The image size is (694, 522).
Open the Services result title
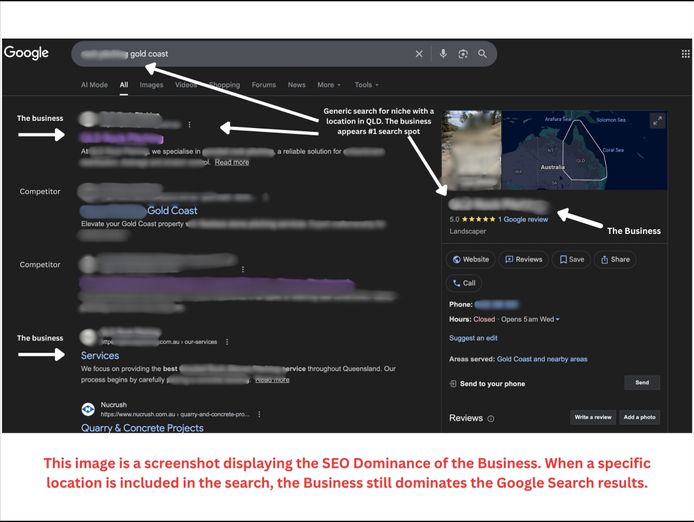click(100, 356)
